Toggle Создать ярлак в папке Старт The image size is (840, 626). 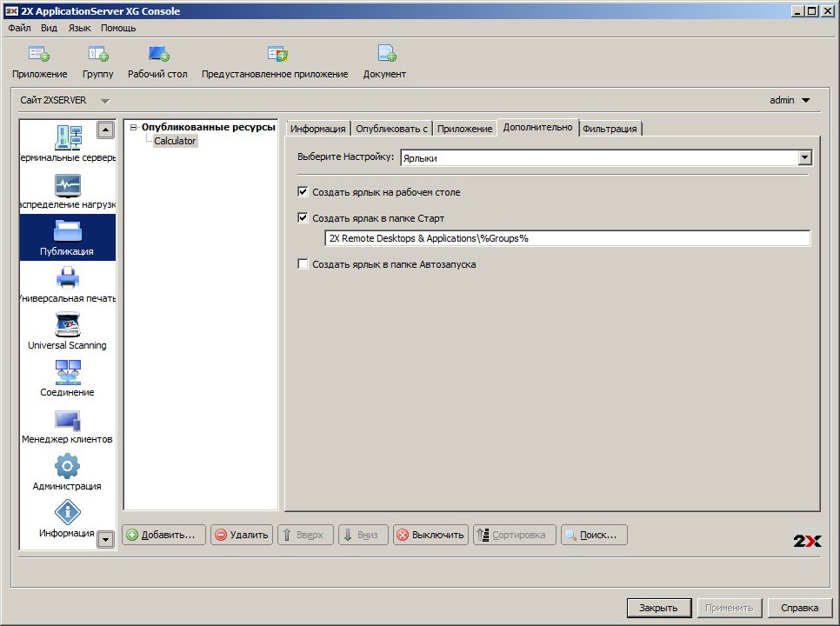[x=303, y=218]
